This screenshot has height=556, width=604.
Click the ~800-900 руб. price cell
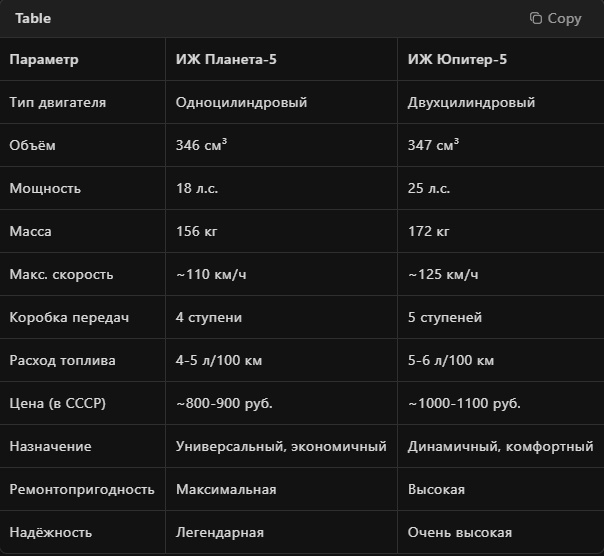tap(224, 403)
